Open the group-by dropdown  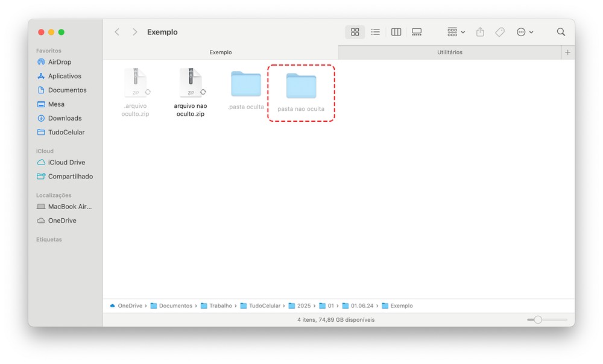(x=456, y=32)
